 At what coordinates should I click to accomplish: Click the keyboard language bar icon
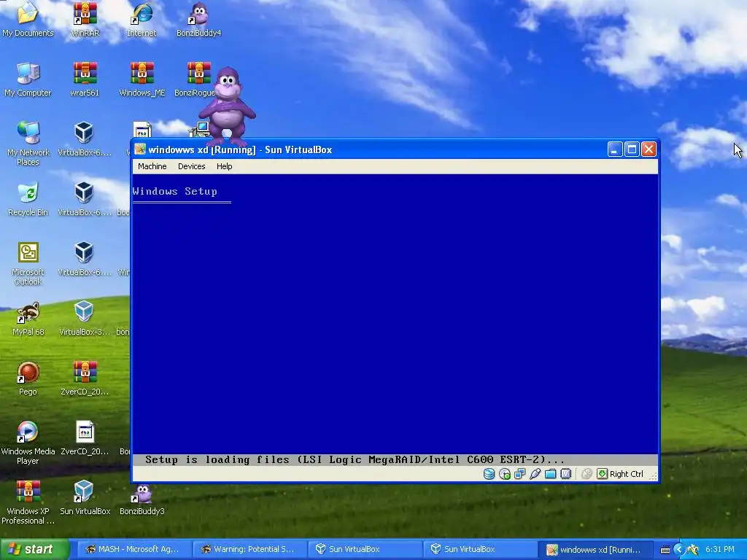[665, 550]
